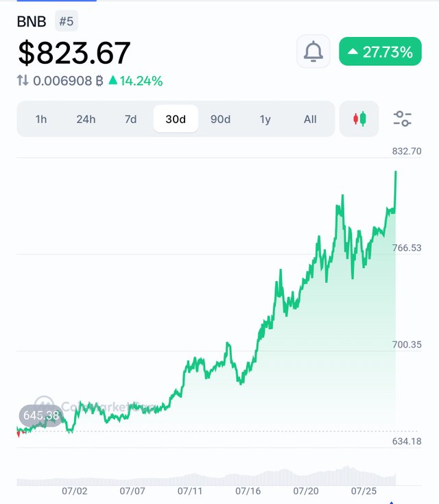The width and height of the screenshot is (439, 504).
Task: Select the 30d range tab
Action: pos(176,119)
